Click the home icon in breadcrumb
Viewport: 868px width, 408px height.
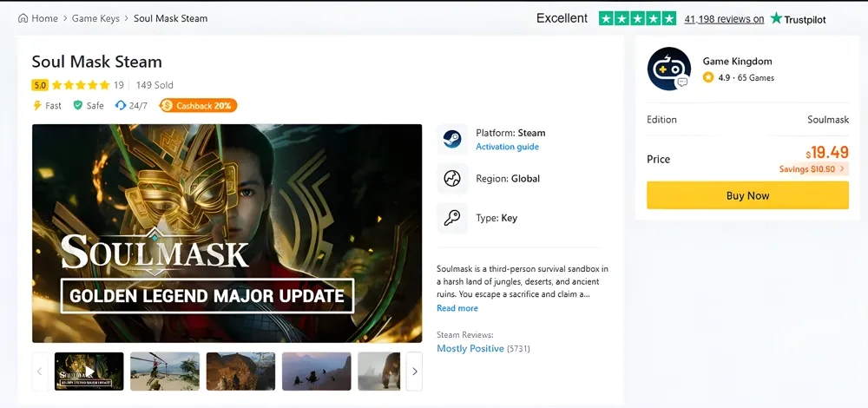23,18
